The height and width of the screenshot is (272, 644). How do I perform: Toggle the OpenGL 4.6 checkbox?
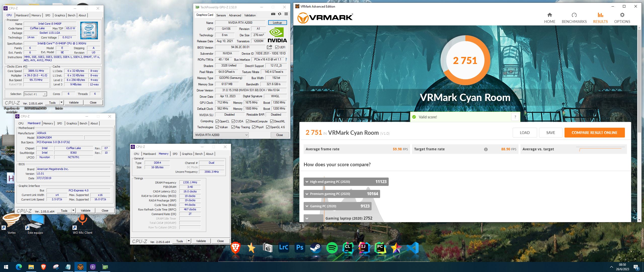[268, 127]
